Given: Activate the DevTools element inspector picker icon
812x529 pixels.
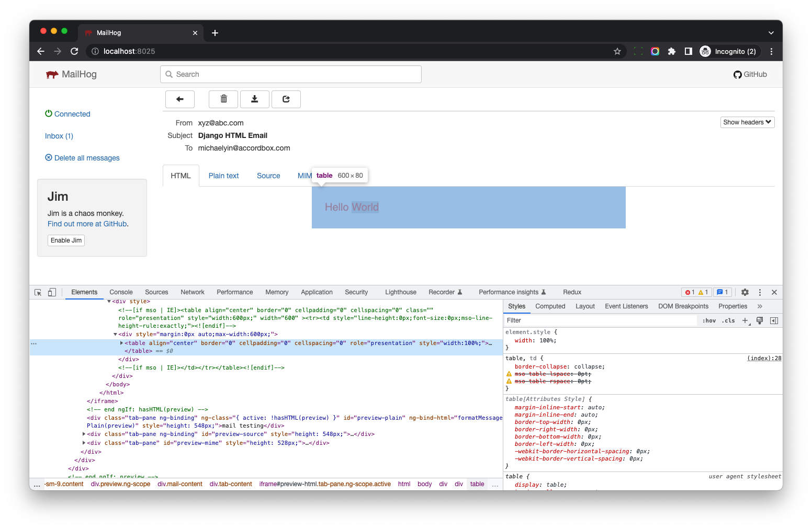Looking at the screenshot, I should [x=38, y=292].
